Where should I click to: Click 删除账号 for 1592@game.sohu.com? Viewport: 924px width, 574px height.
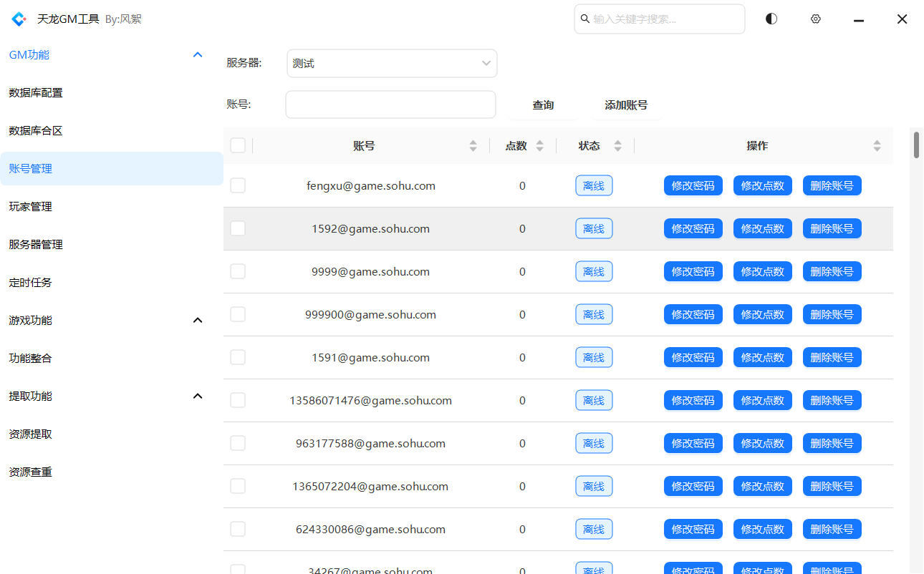[x=832, y=229]
